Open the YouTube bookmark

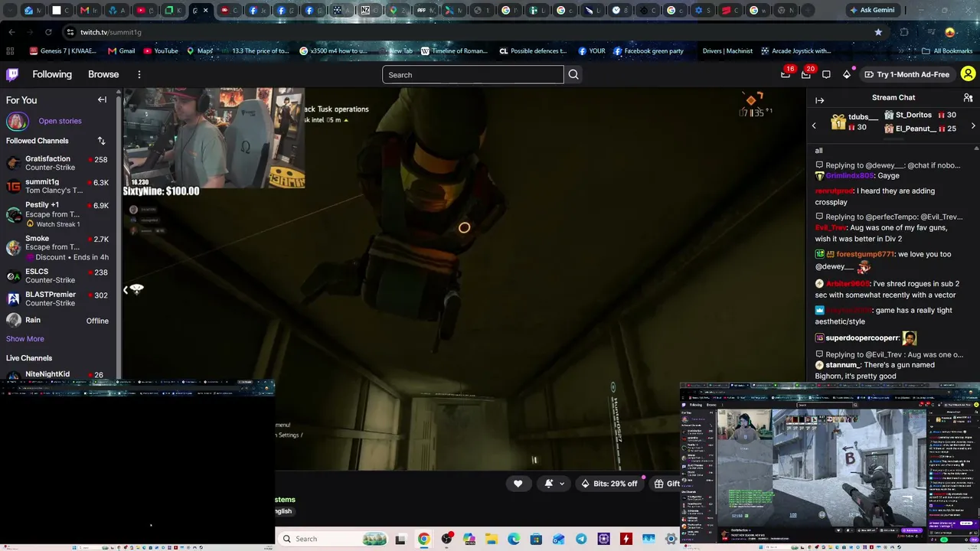click(x=161, y=51)
